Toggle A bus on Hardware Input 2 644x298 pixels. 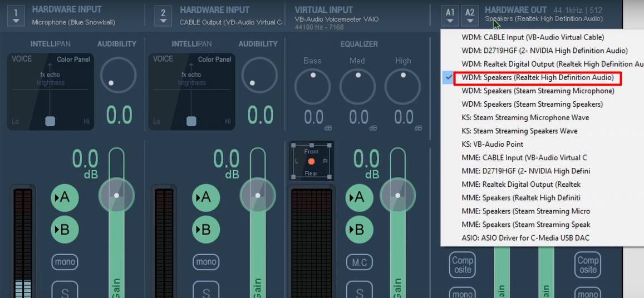pos(206,198)
